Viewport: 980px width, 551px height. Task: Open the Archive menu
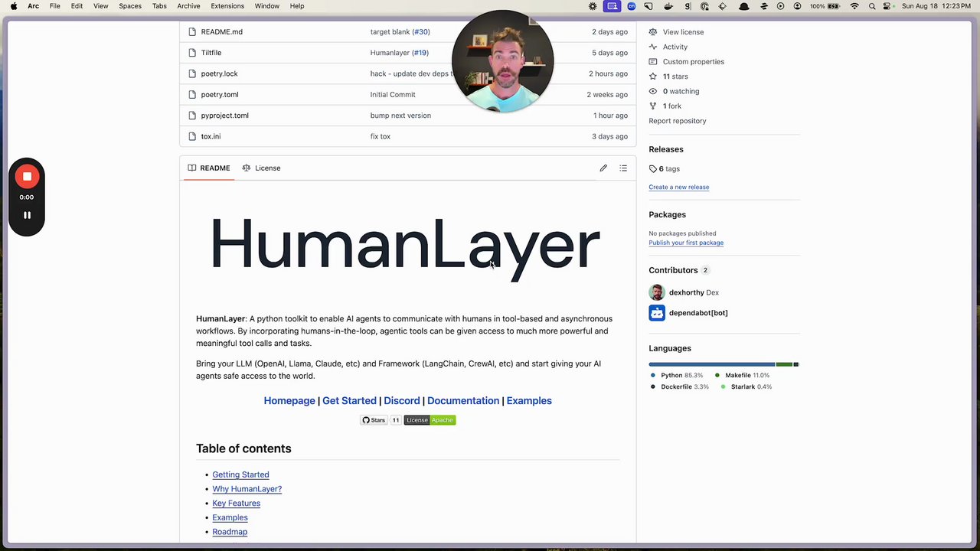[188, 6]
